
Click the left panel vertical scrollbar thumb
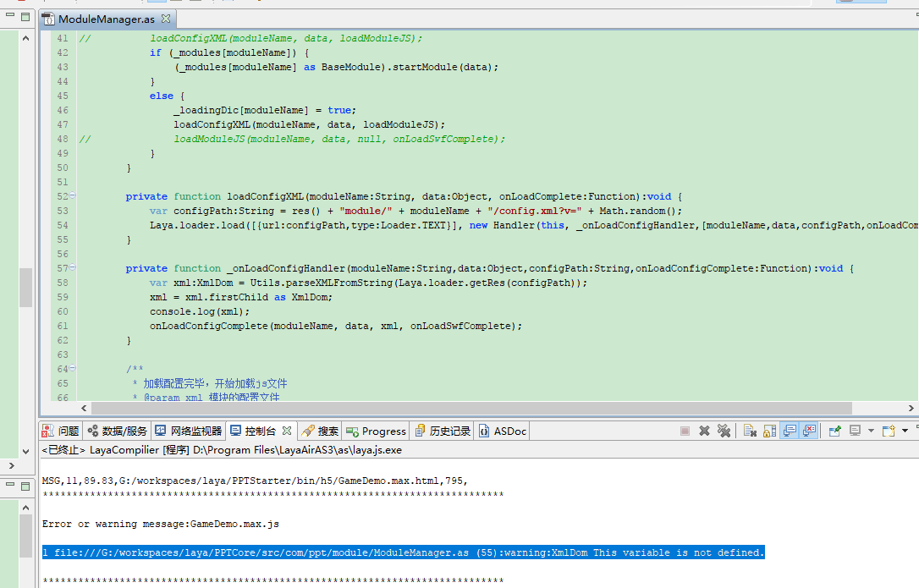[25, 288]
